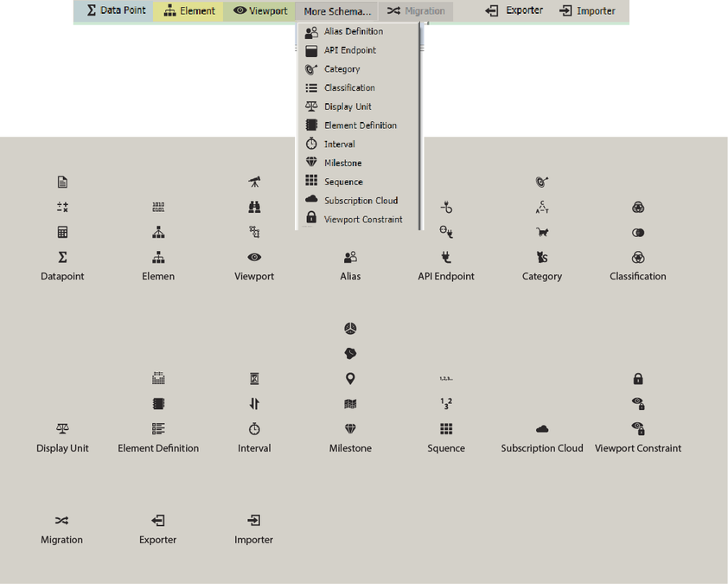Select the Data Point tool on the toolbar
Image resolution: width=728 pixels, height=584 pixels.
point(113,10)
